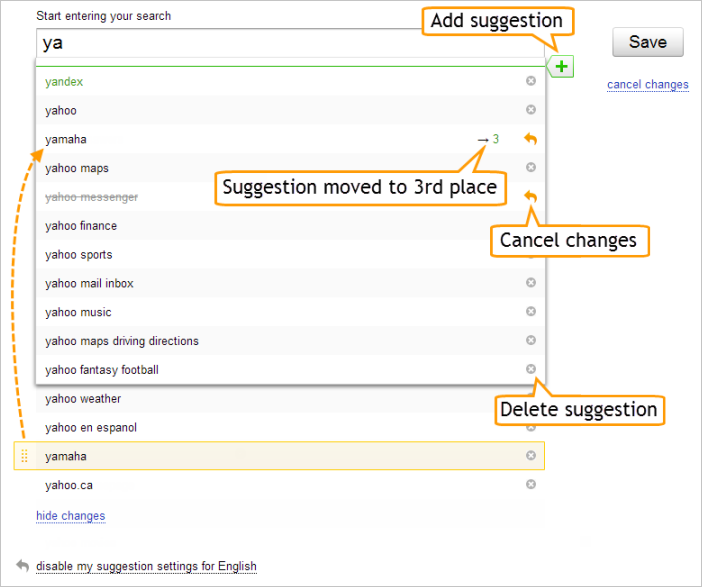Delete the yandex suggestion
702x587 pixels.
[531, 81]
